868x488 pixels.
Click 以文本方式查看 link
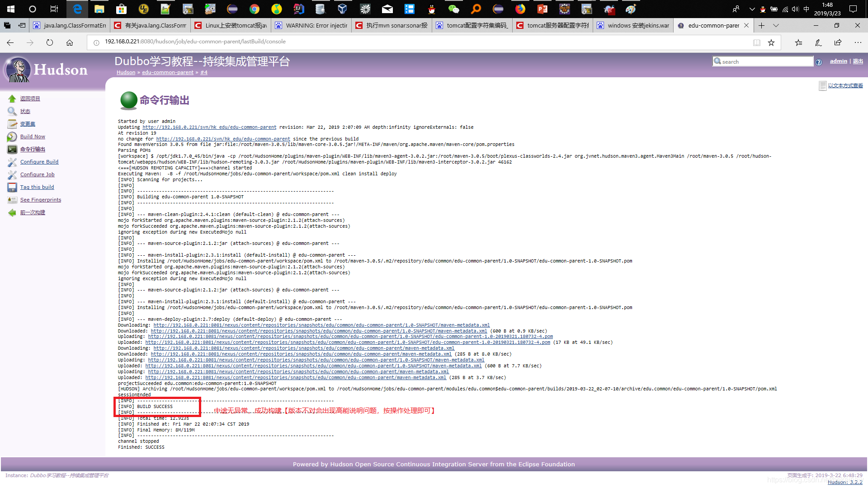point(845,85)
